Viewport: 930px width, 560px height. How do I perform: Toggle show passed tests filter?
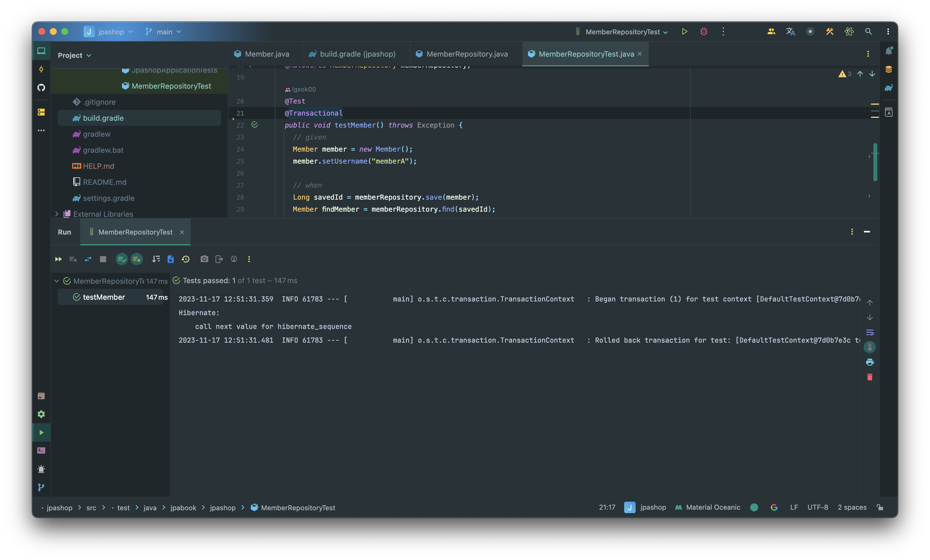pyautogui.click(x=121, y=259)
